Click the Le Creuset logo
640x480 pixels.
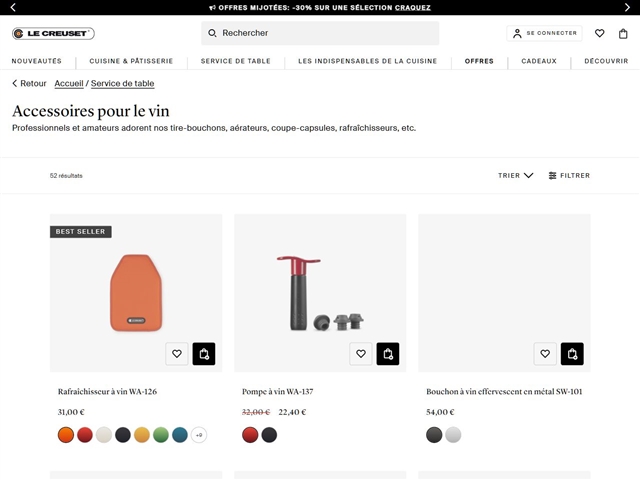[53, 33]
